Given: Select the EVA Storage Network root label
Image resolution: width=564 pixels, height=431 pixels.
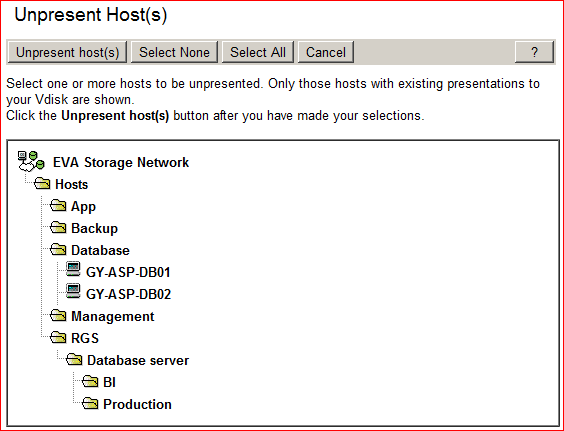Looking at the screenshot, I should tap(121, 162).
